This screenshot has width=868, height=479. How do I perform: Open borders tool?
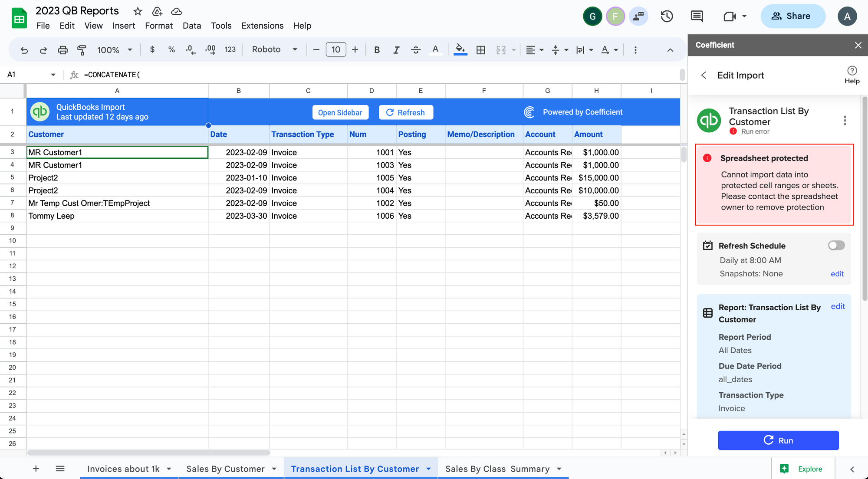coord(481,50)
